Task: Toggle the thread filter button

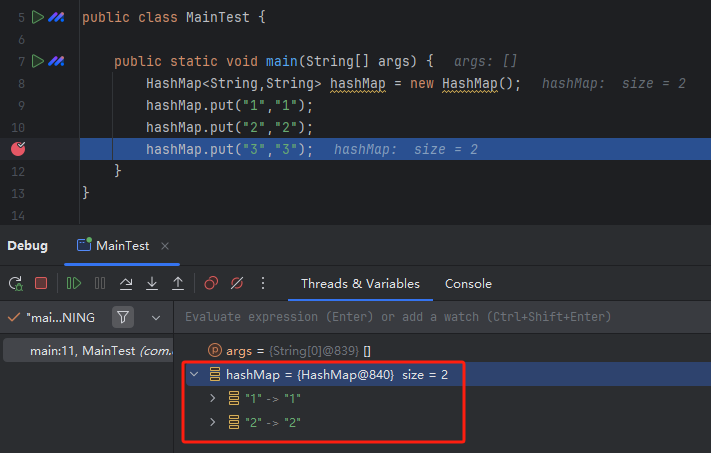Action: pyautogui.click(x=123, y=317)
